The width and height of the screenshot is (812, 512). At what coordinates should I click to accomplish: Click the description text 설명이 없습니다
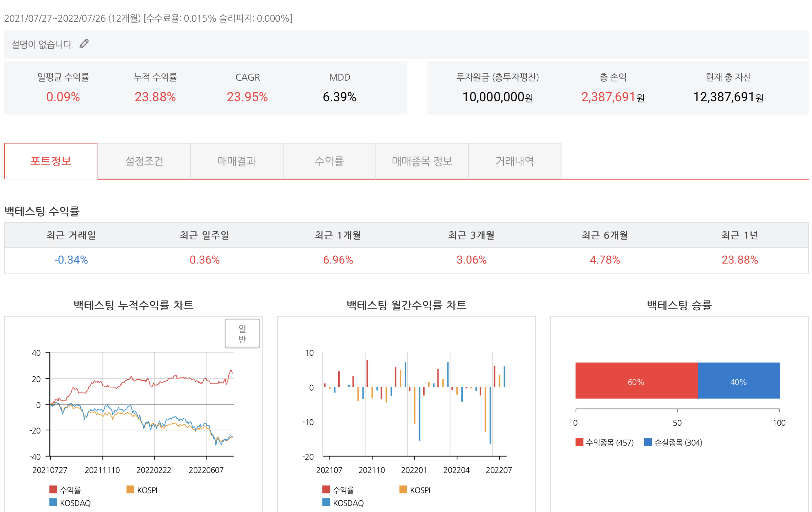[x=42, y=44]
